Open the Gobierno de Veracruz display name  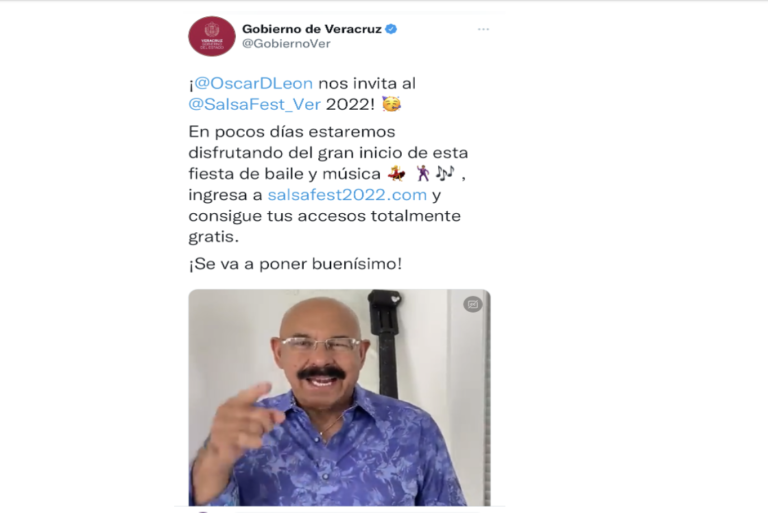point(312,29)
